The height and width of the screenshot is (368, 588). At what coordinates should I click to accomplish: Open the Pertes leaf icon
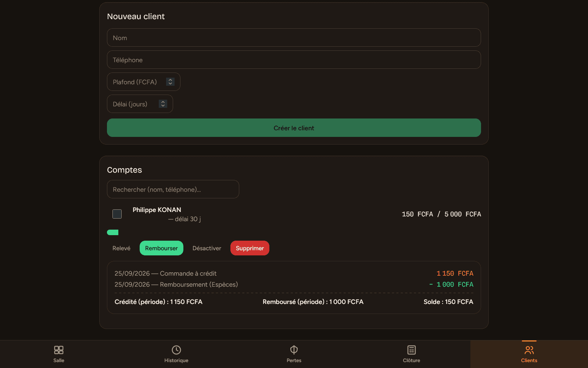point(294,350)
